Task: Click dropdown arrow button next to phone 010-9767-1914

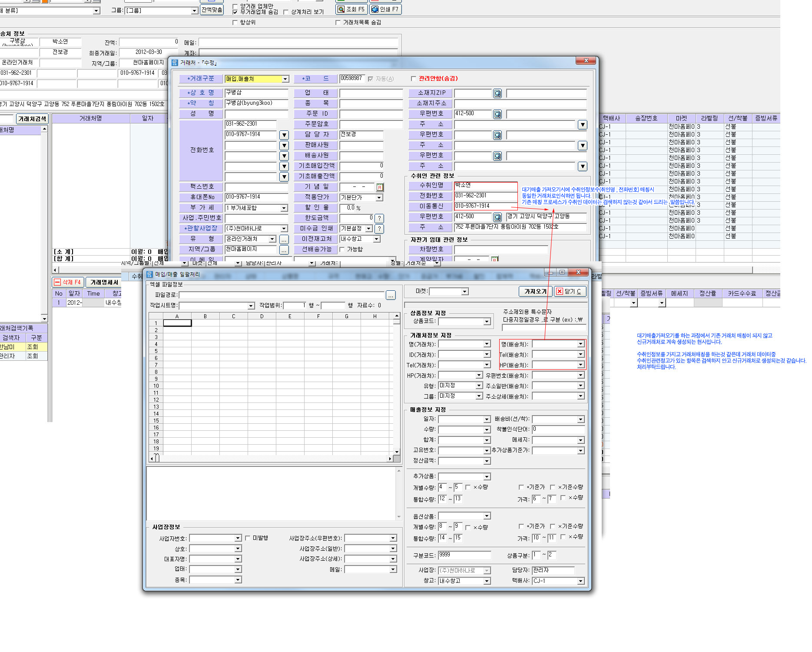Action: tap(284, 135)
